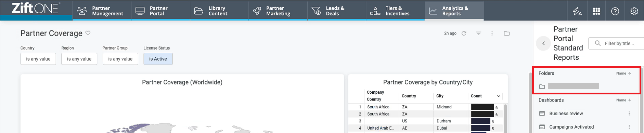Change License Status 'is Active' filter
This screenshot has height=133, width=644.
pos(158,59)
